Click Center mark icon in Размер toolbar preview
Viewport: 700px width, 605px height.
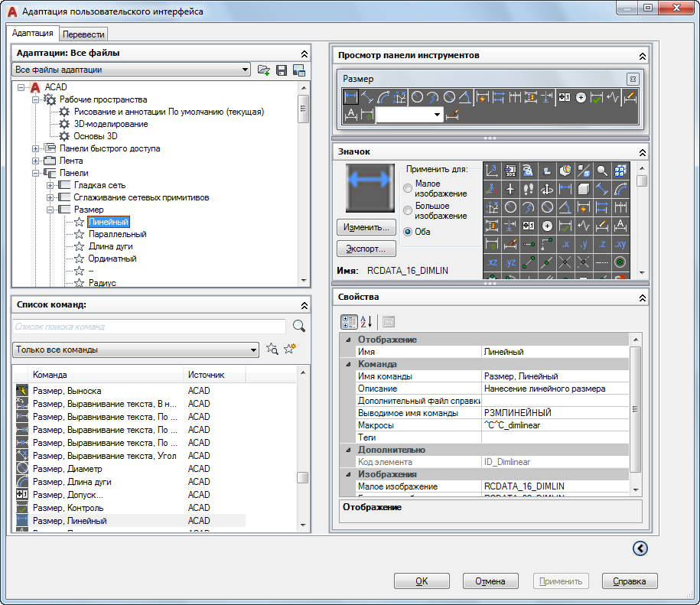click(x=581, y=96)
